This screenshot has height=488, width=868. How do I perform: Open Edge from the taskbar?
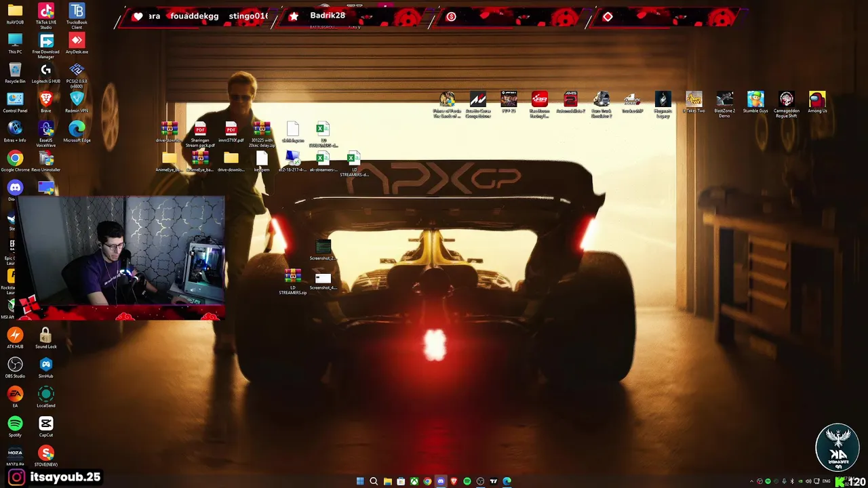(x=507, y=481)
